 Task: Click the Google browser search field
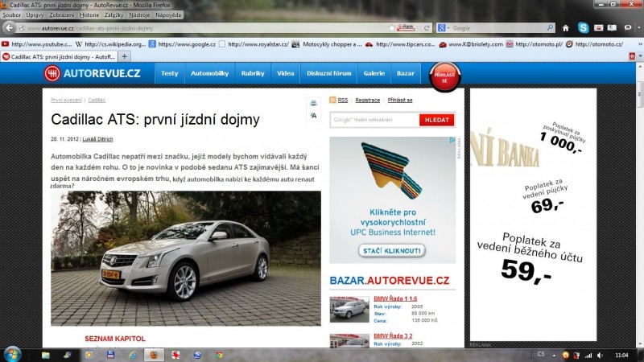pos(498,28)
